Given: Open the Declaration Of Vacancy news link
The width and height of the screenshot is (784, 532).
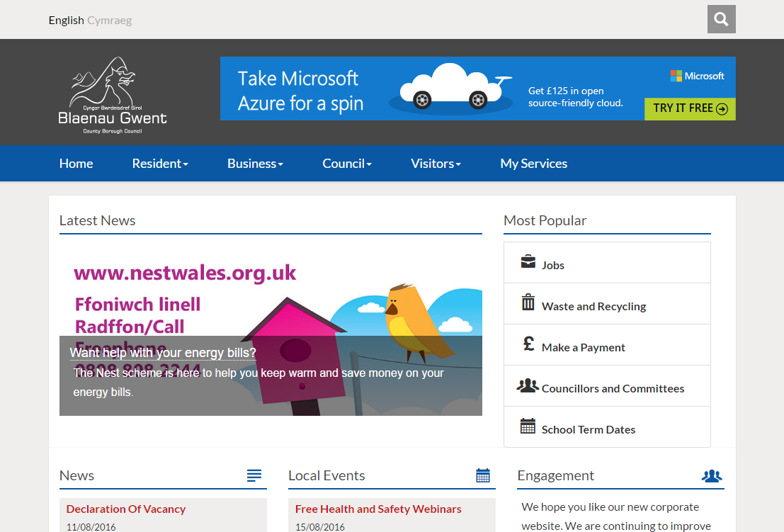Looking at the screenshot, I should click(126, 509).
